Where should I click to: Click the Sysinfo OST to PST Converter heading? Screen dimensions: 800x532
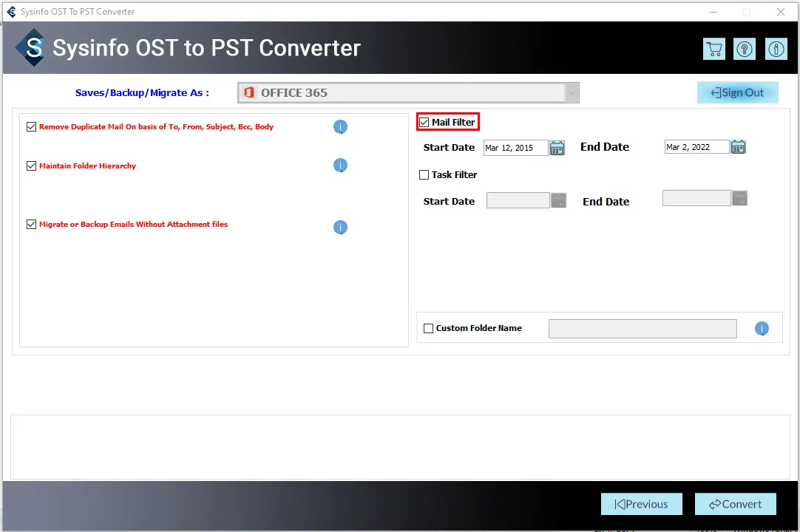point(206,48)
